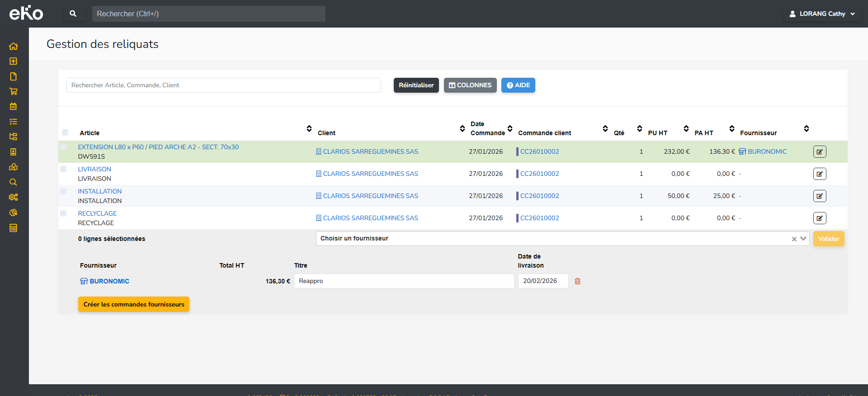This screenshot has width=868, height=396.
Task: Open the calendar icon in sidebar
Action: [14, 107]
